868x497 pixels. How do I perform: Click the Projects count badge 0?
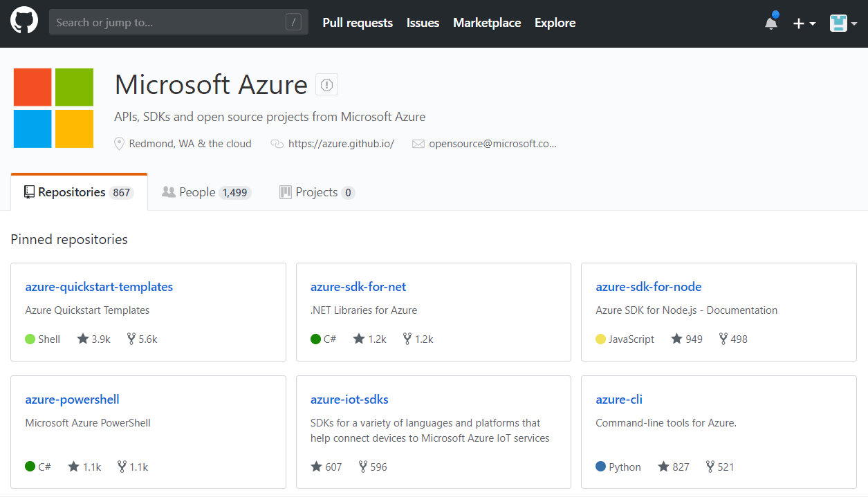coord(348,193)
